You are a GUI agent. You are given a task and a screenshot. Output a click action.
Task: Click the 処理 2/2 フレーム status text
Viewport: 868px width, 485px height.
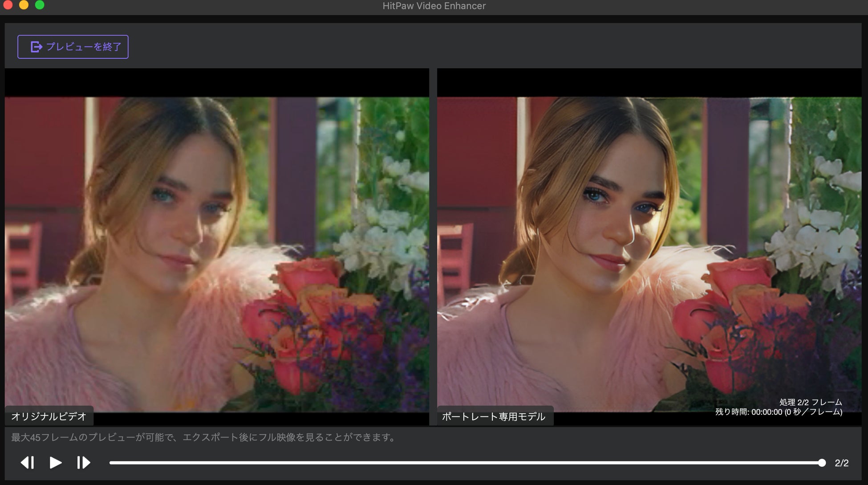click(x=810, y=402)
